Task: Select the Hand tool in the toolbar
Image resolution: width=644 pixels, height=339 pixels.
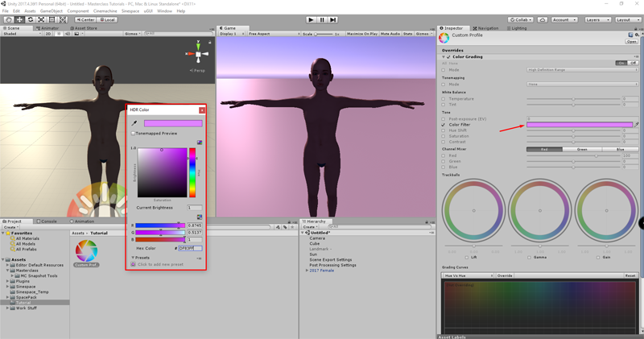Action: coord(9,19)
